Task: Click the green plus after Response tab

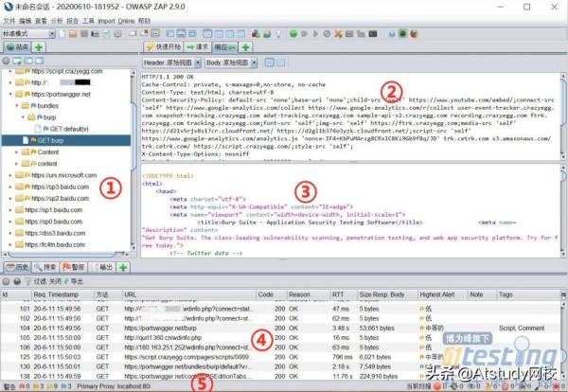Action: pos(245,47)
